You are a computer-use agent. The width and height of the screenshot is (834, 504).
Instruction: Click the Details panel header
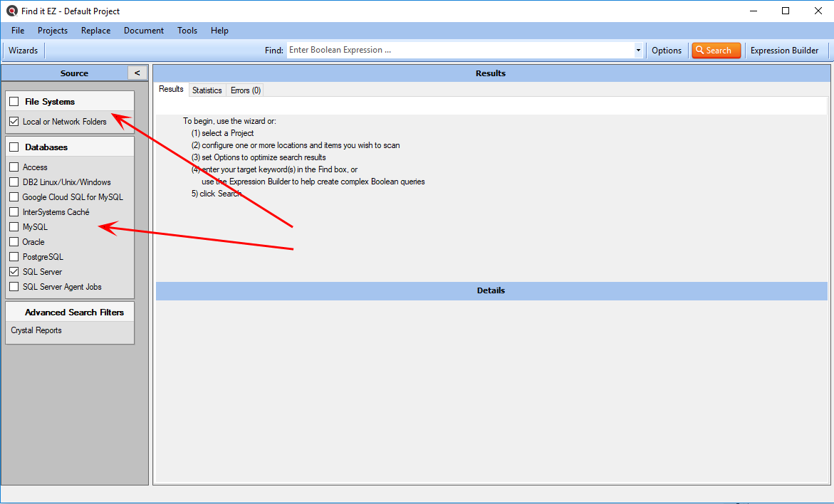pyautogui.click(x=491, y=291)
